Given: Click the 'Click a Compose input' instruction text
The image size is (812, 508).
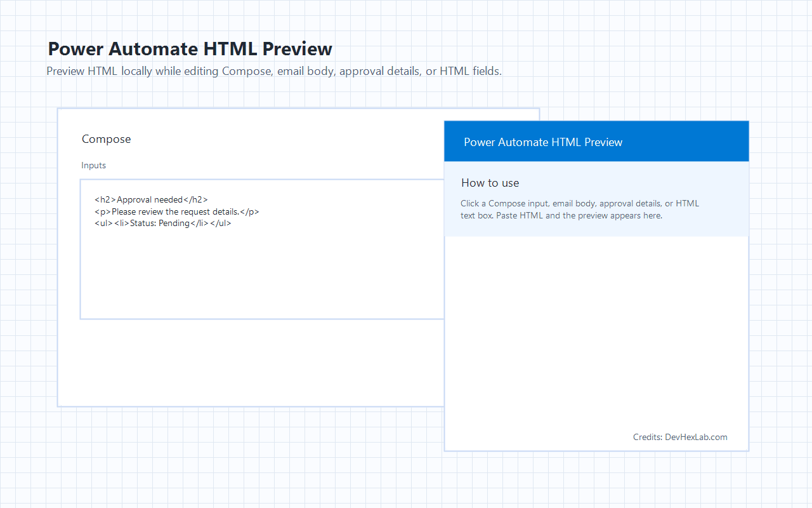Looking at the screenshot, I should (580, 210).
